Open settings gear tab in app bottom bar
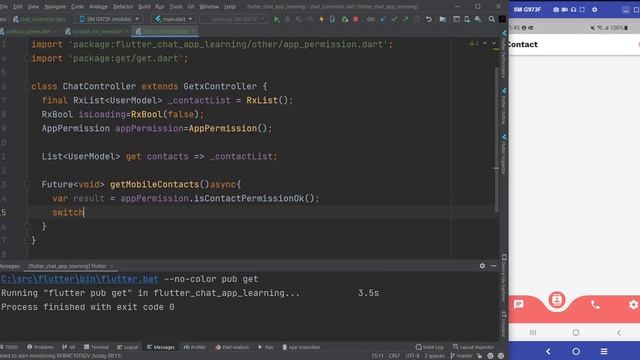The height and width of the screenshot is (360, 640). (x=633, y=304)
